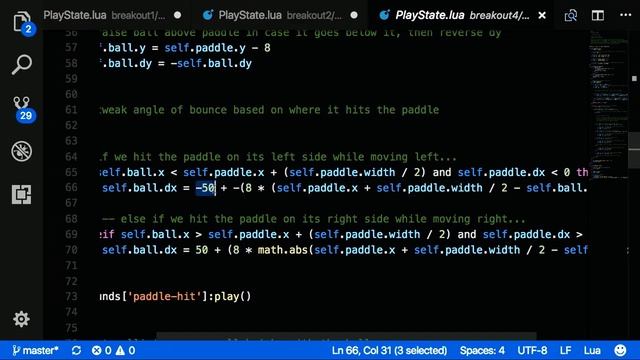
Task: Click the synchronize changes icon in status bar
Action: 76,351
